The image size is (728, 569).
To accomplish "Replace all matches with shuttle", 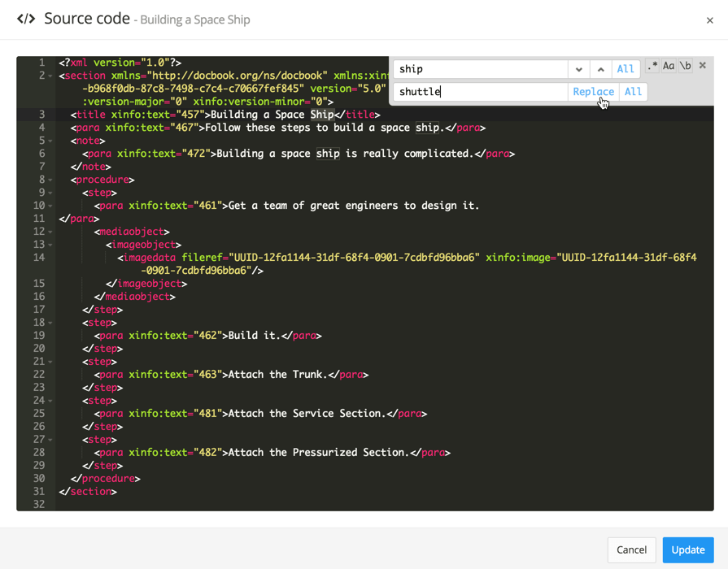I will point(633,92).
